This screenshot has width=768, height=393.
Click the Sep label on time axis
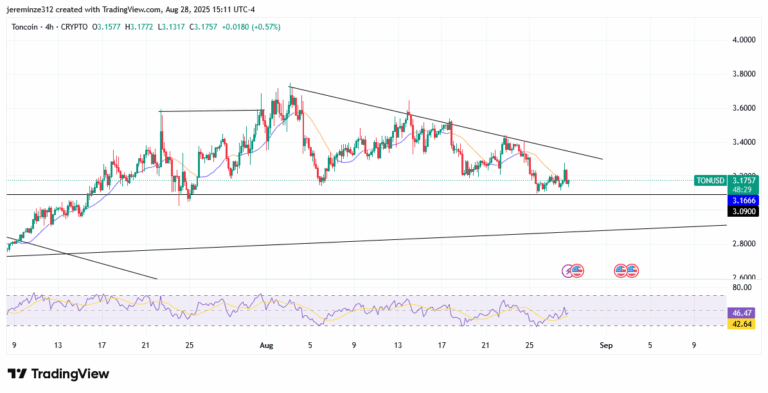pyautogui.click(x=606, y=344)
